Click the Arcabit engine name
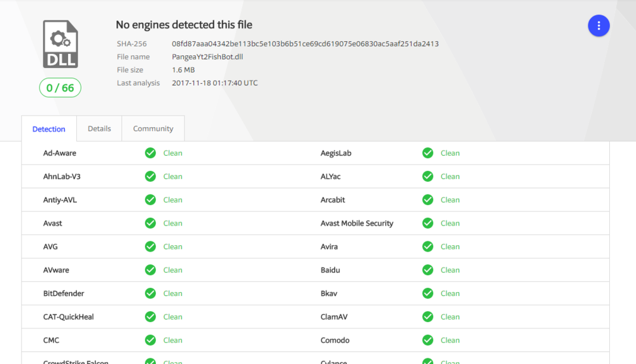 333,200
